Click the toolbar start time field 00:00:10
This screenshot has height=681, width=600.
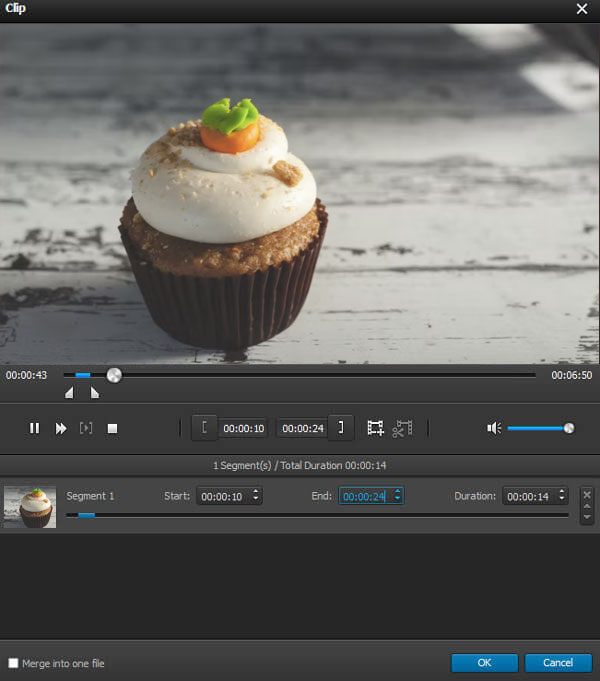click(243, 429)
